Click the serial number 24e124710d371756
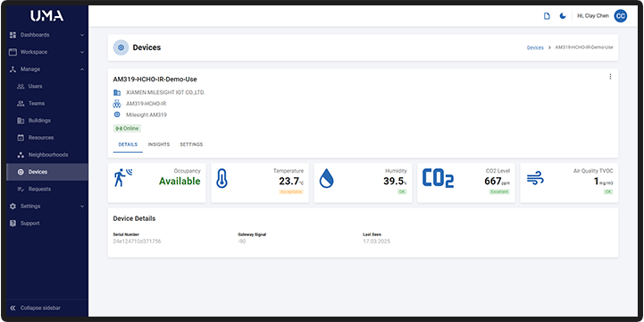644x322 pixels. coord(138,241)
